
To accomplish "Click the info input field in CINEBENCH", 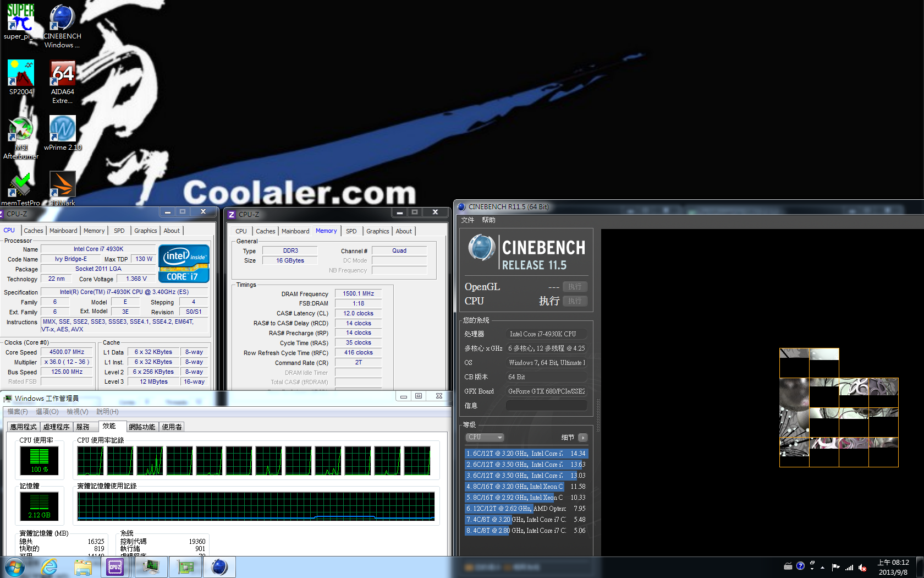I will coord(546,406).
